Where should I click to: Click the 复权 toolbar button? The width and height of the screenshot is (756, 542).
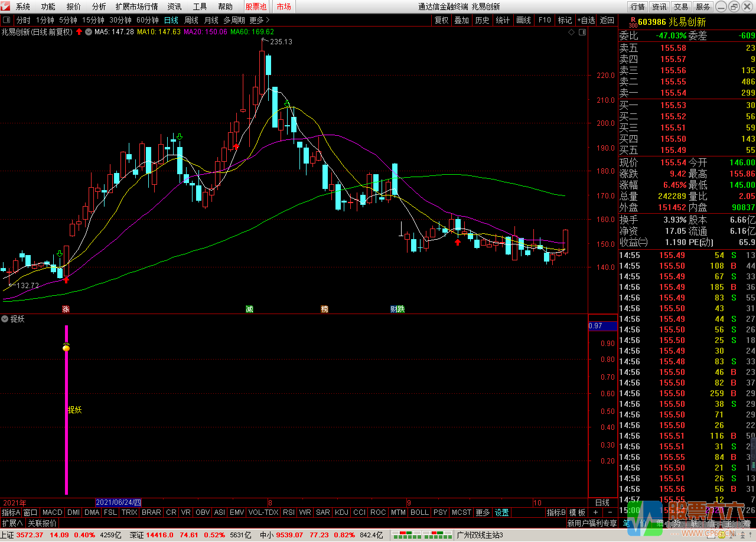click(x=441, y=20)
